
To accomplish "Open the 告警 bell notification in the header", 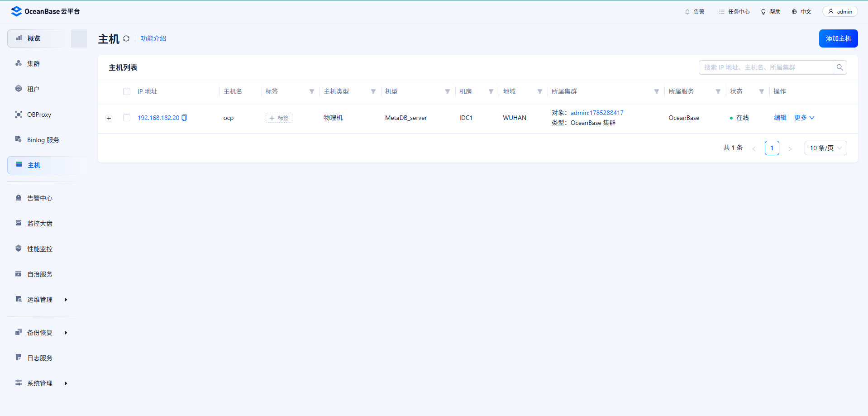I will point(695,12).
